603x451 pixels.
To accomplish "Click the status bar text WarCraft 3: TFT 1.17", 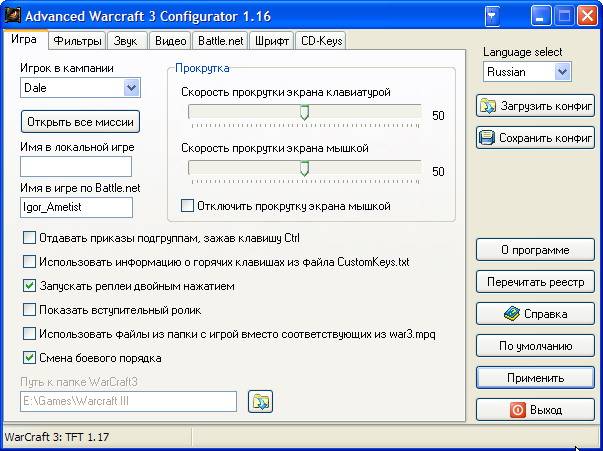I will [57, 437].
